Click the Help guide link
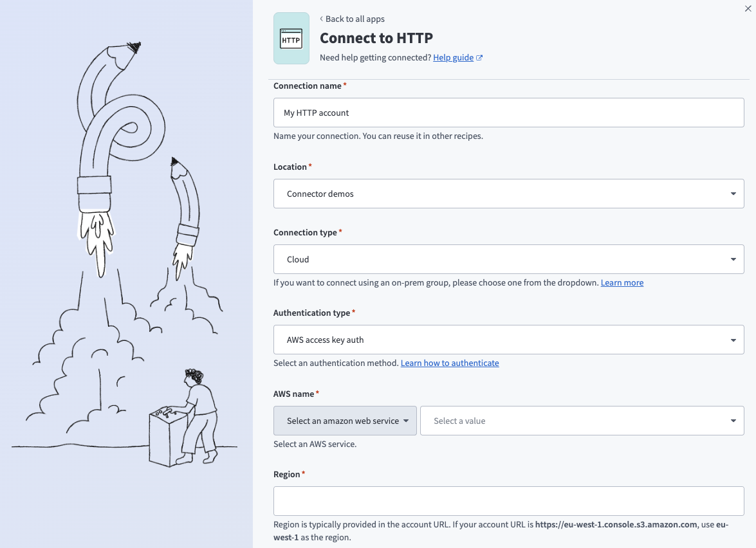 coord(452,57)
